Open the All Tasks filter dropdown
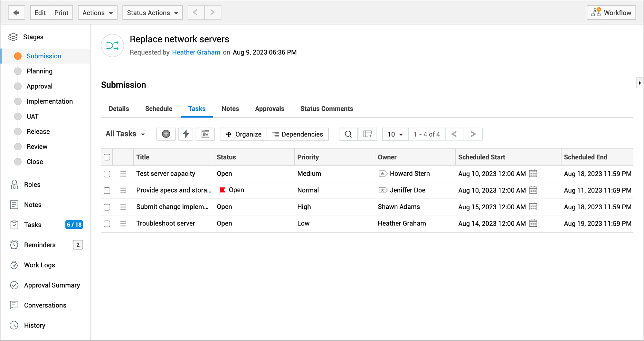The image size is (644, 341). pyautogui.click(x=125, y=134)
